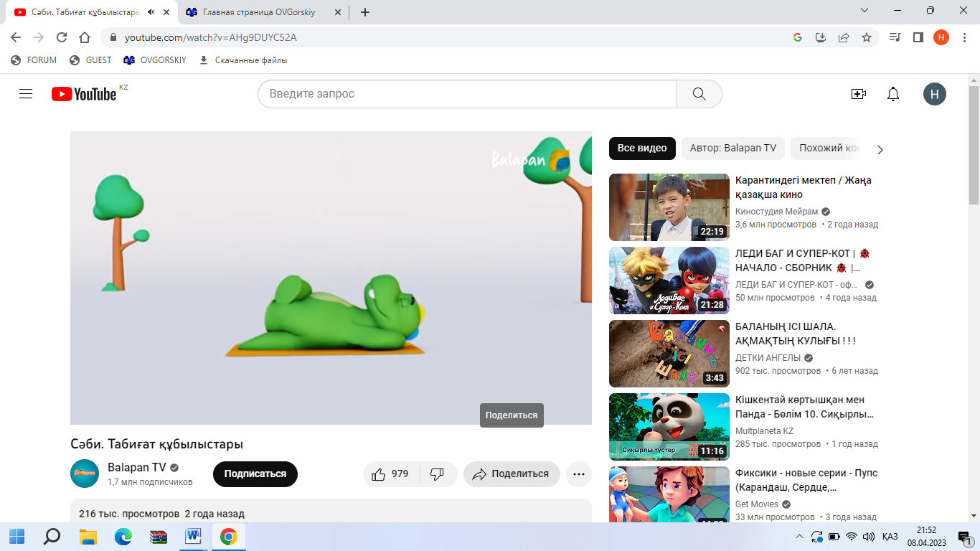Click the "Поделиться" share button
Screen dimensions: 980x551
point(512,474)
